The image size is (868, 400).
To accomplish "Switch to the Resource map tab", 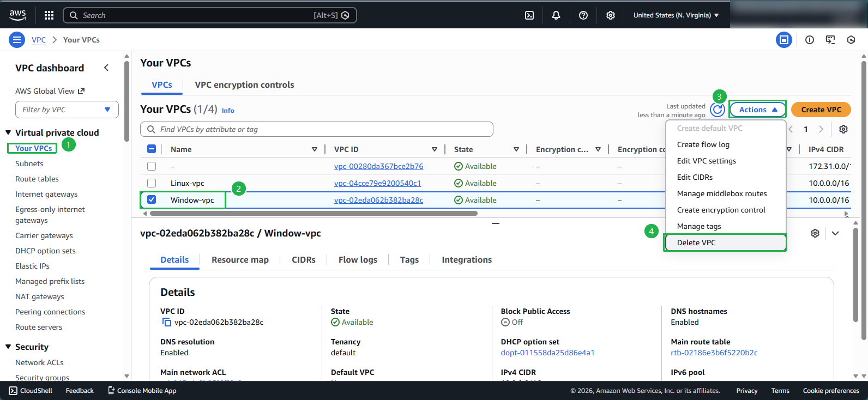I will (240, 260).
